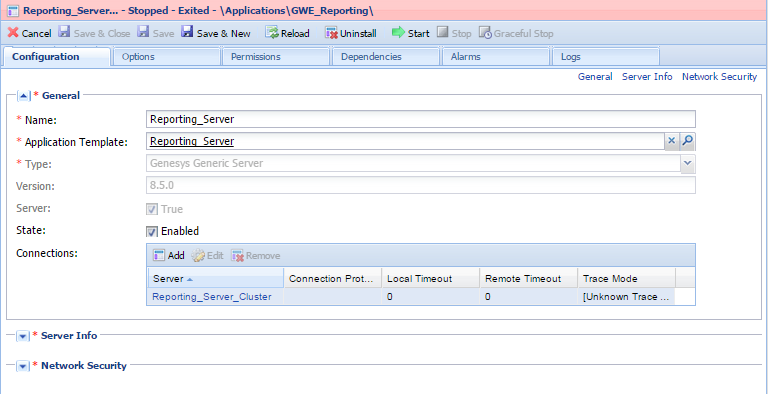768x394 pixels.
Task: Click the Cancel red X icon
Action: (13, 33)
